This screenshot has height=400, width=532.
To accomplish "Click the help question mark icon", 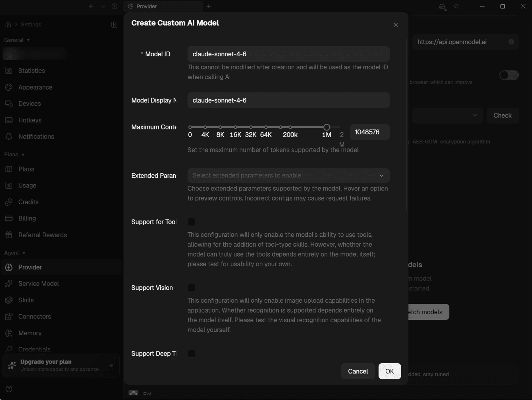I will pyautogui.click(x=9, y=389).
